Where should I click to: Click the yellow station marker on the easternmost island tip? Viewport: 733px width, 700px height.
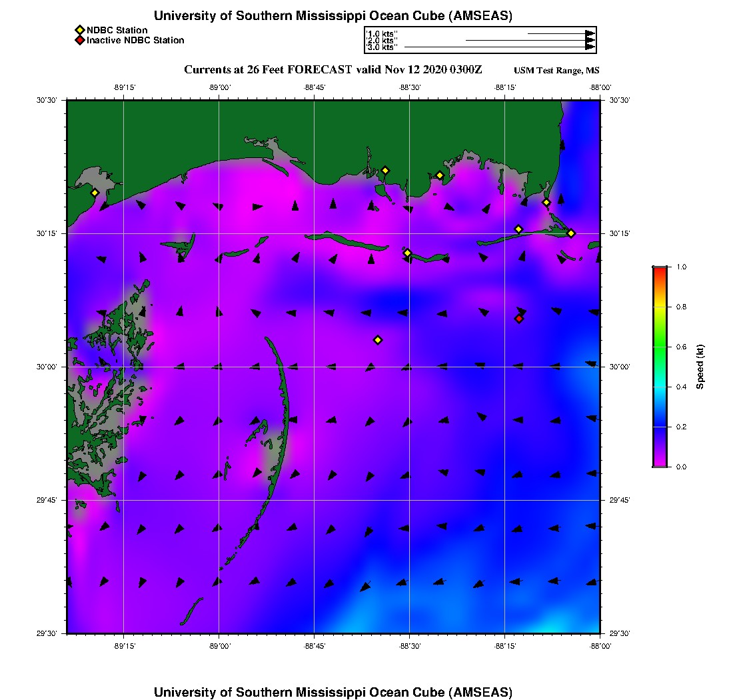pyautogui.click(x=571, y=233)
